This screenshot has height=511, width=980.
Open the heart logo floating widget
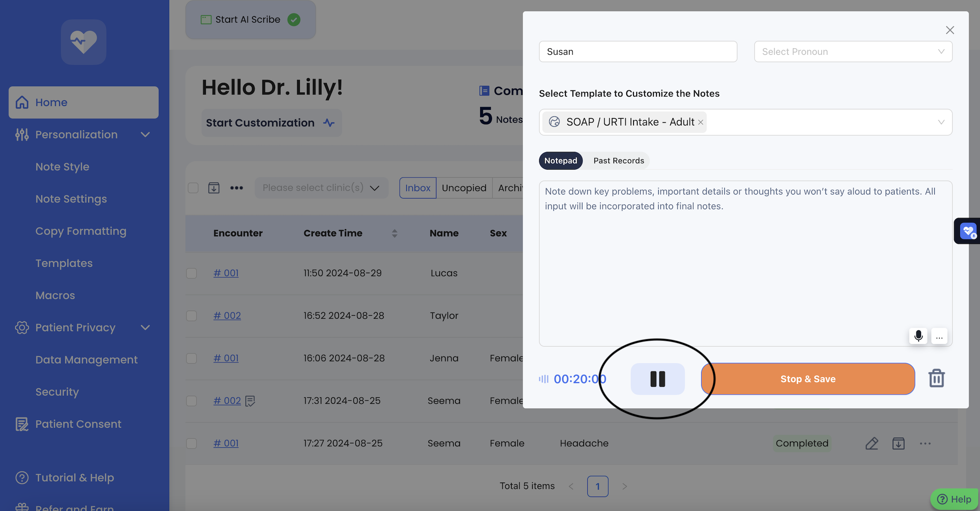pyautogui.click(x=968, y=231)
